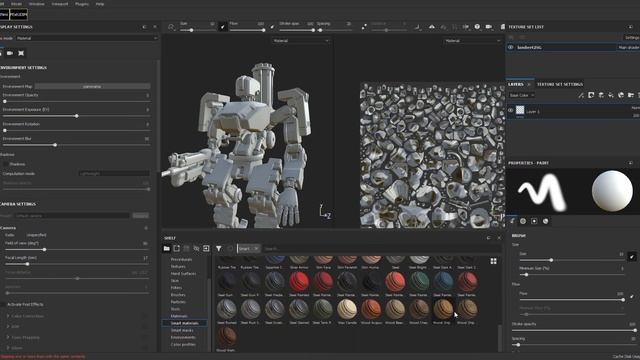Select Smart masks shelf category
This screenshot has width=640, height=360.
(x=182, y=330)
